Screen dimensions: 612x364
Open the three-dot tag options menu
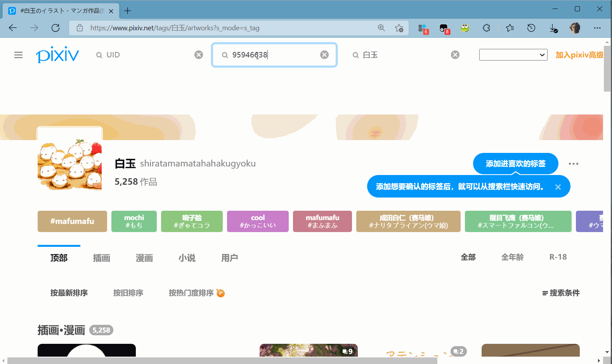click(573, 164)
